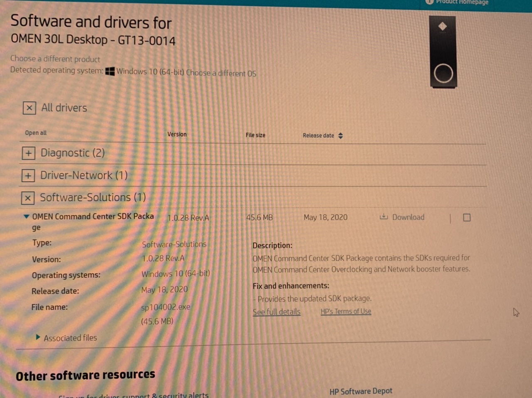Image resolution: width=532 pixels, height=398 pixels.
Task: Collapse the OMEN Command Center SDK Package entry
Action: [26, 216]
